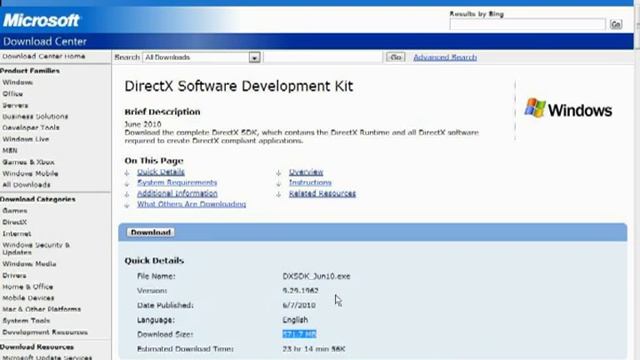Open System Tools category

coord(26,321)
